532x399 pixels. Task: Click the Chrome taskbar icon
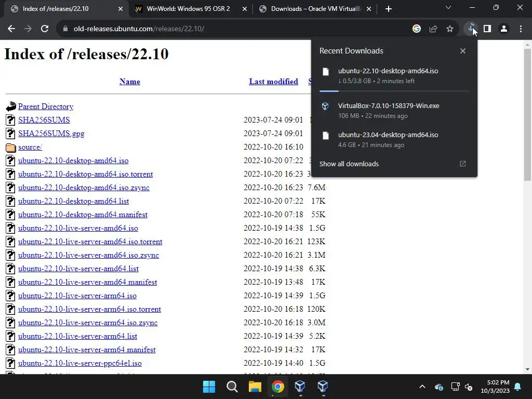click(277, 387)
